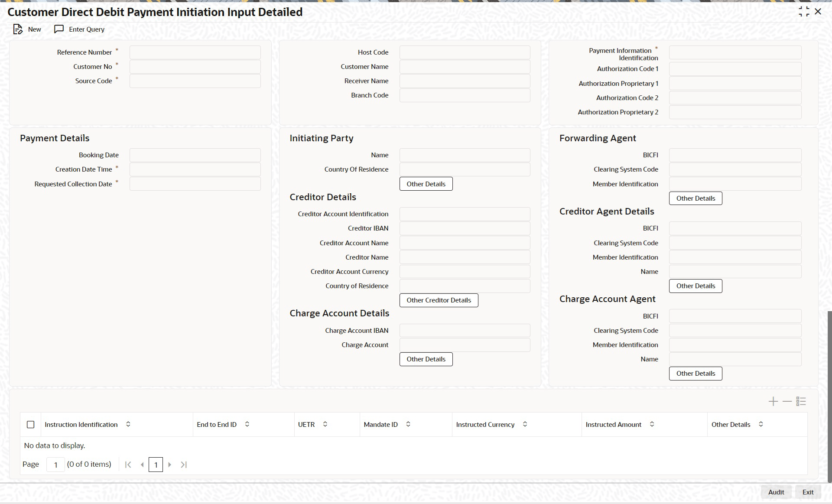This screenshot has width=832, height=504.
Task: Go to previous page arrow in the grid
Action: click(142, 465)
